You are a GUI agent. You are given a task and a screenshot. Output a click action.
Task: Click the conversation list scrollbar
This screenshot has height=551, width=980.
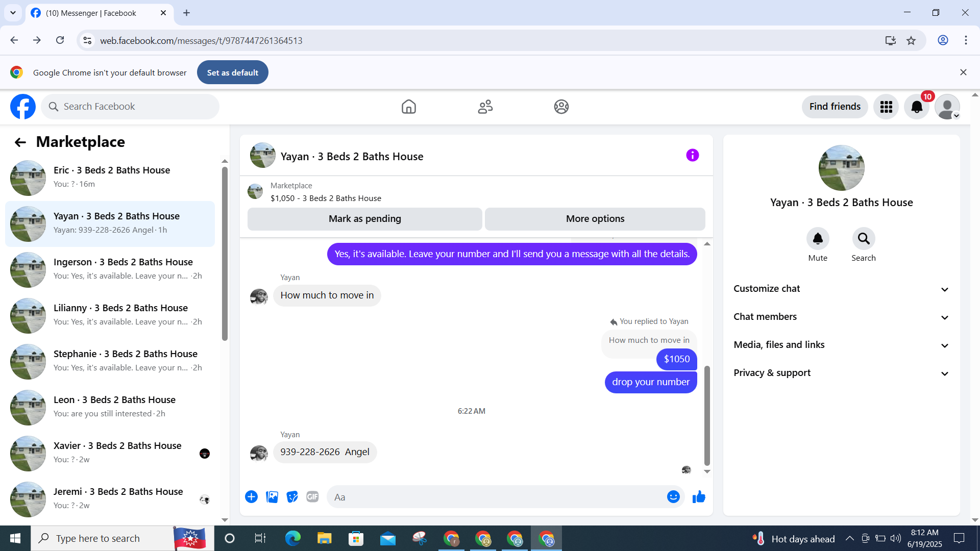pyautogui.click(x=225, y=254)
